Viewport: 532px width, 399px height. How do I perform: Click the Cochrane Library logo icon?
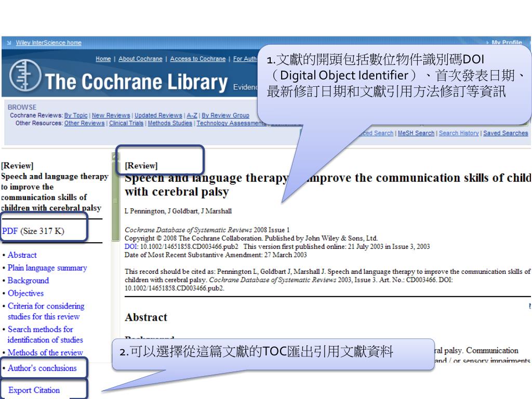click(25, 75)
